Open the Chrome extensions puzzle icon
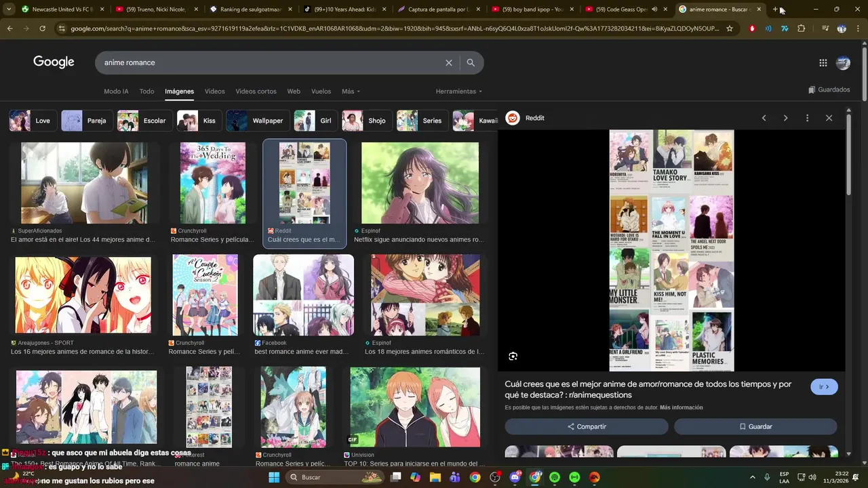 (x=802, y=28)
